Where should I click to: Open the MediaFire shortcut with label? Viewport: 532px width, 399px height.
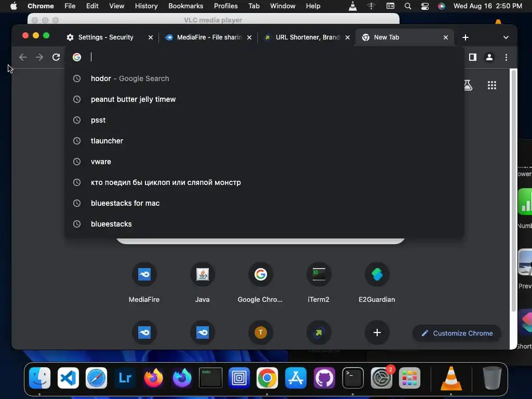point(144,283)
